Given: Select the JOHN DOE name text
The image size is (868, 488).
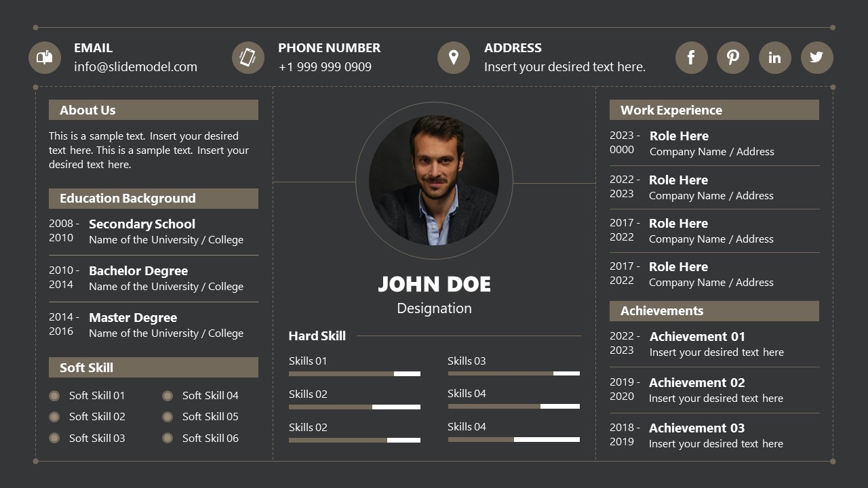Looking at the screenshot, I should [434, 285].
